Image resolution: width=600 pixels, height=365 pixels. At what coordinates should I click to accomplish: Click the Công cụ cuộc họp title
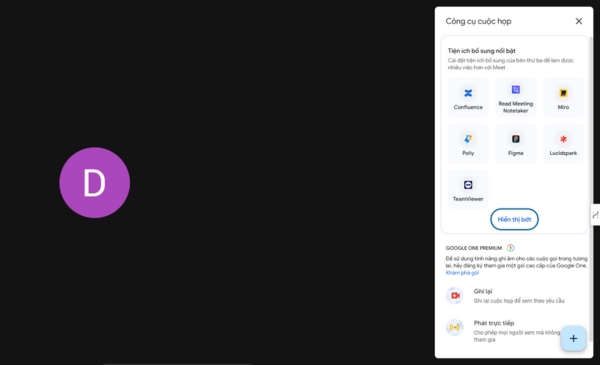coord(478,21)
